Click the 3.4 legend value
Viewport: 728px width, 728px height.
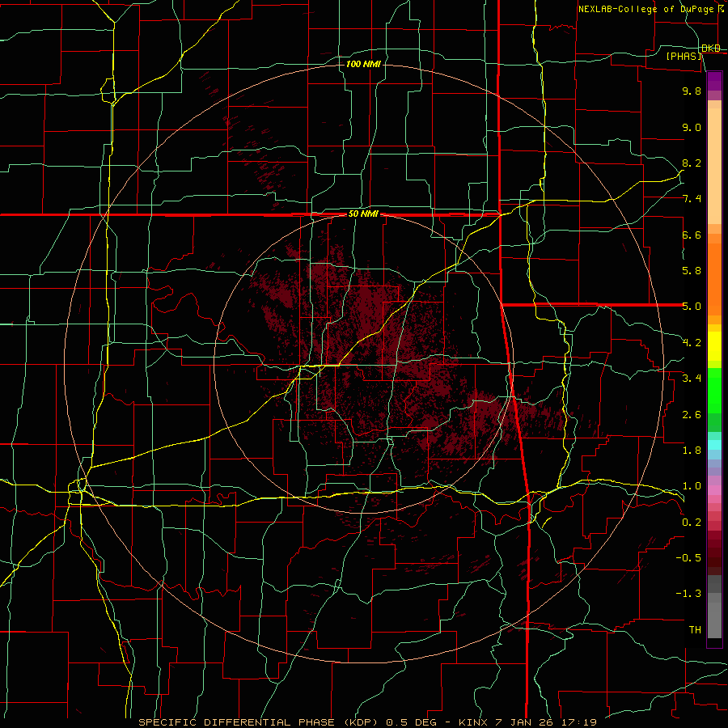[692, 379]
